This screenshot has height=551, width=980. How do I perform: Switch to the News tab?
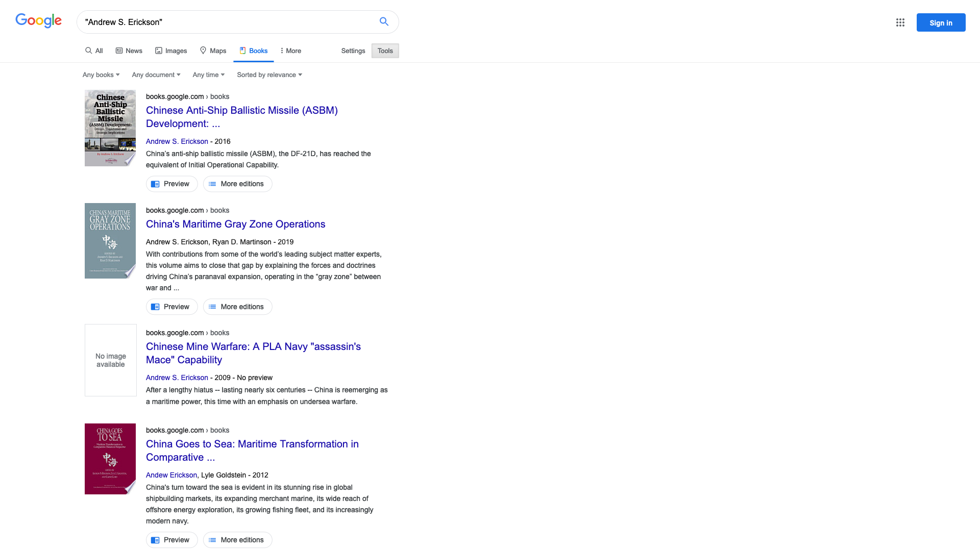click(x=129, y=51)
